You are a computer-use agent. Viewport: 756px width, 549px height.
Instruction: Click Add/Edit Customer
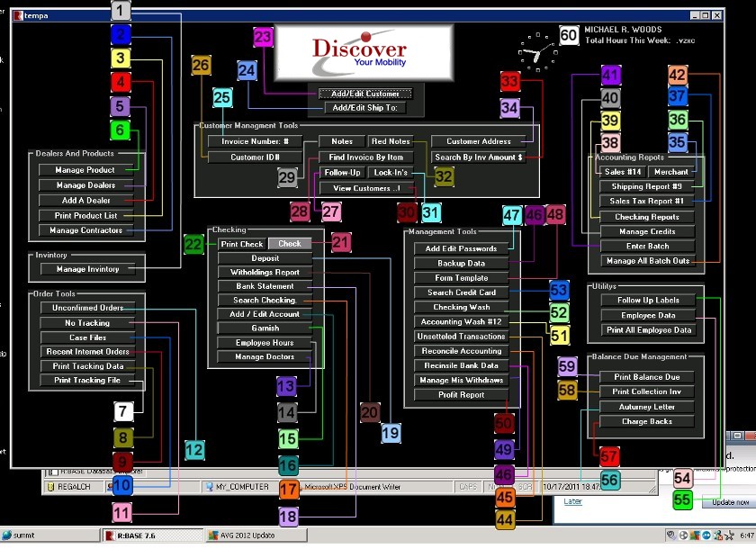365,94
